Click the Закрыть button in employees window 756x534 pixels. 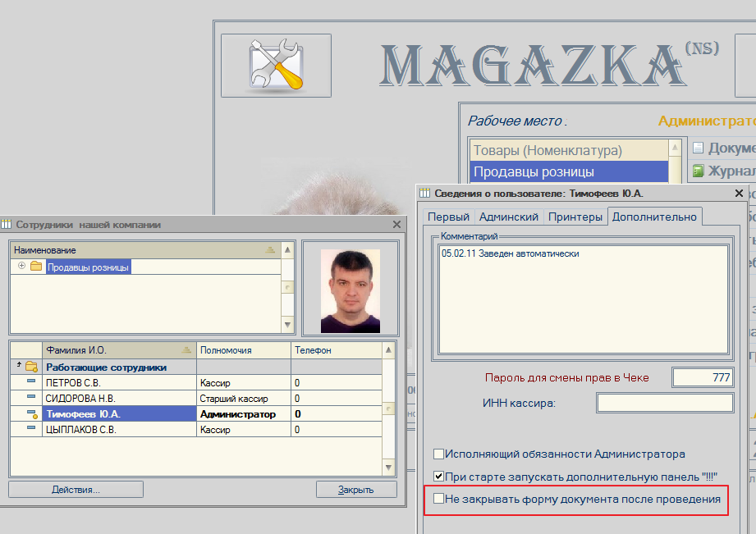[x=356, y=489]
